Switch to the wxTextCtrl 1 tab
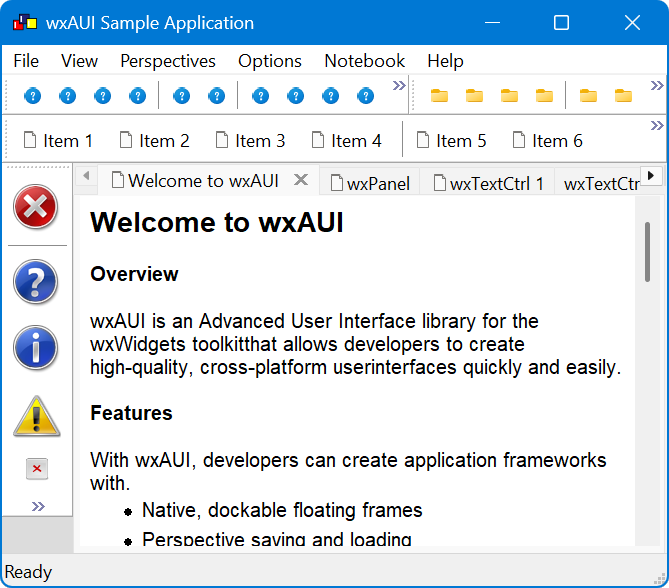This screenshot has width=669, height=588. (x=488, y=183)
